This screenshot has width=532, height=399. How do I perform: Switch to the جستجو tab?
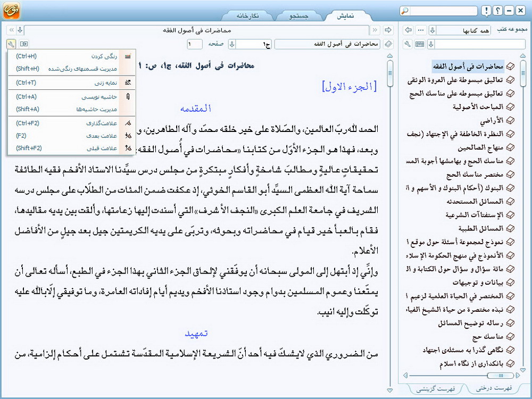click(298, 16)
